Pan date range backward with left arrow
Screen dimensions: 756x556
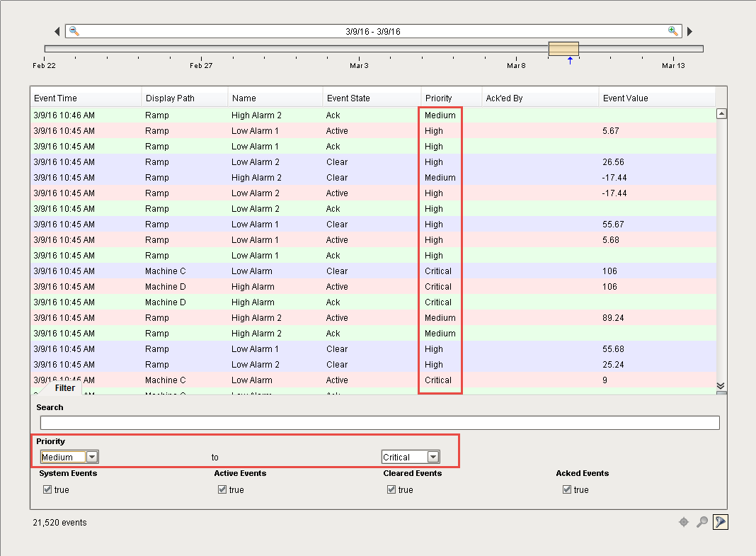point(57,32)
